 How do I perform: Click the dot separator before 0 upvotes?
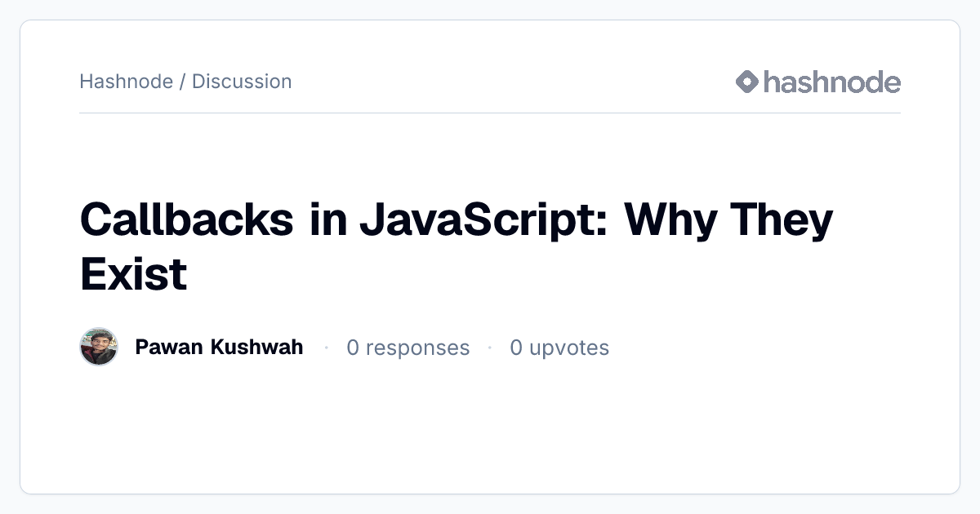(x=489, y=348)
